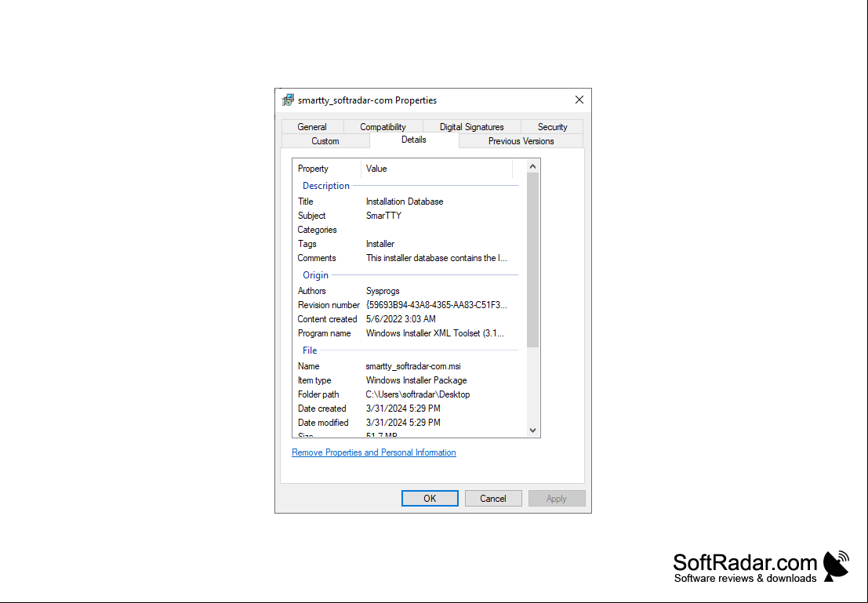
Task: Click the 'Origin' section heading
Action: [x=315, y=275]
